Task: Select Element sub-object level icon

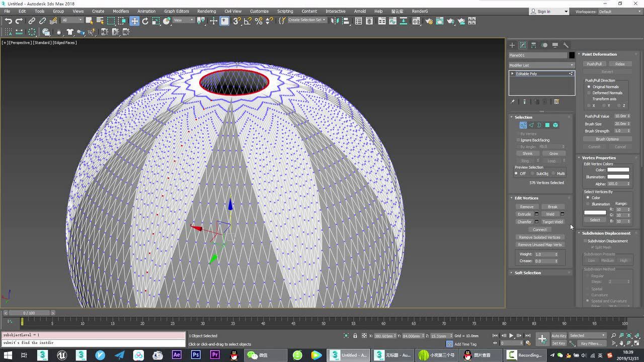Action: 555,125
